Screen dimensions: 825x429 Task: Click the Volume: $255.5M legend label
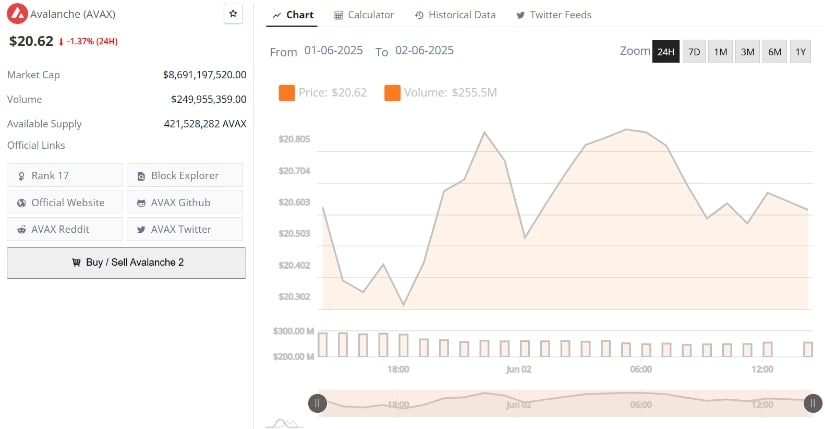tap(450, 93)
